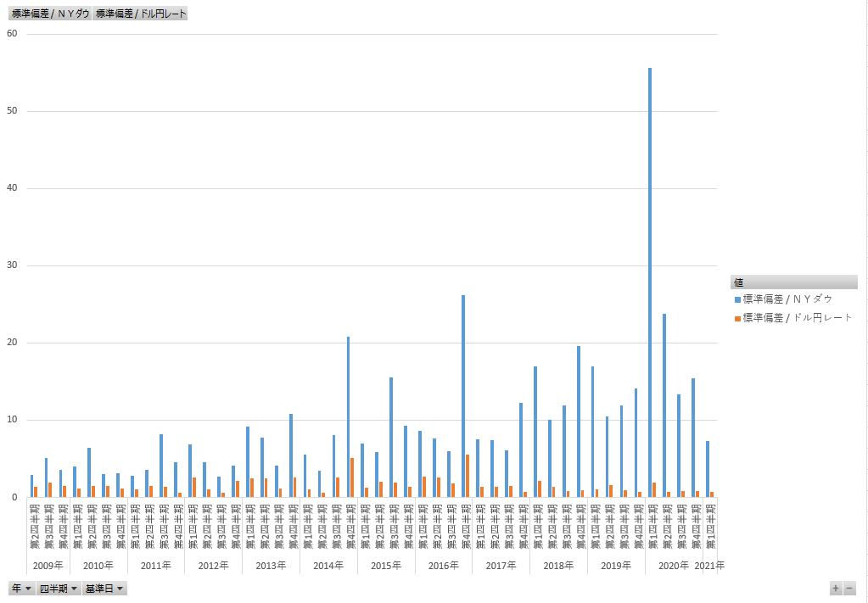Open the 年 field filter dropdown

point(22,589)
